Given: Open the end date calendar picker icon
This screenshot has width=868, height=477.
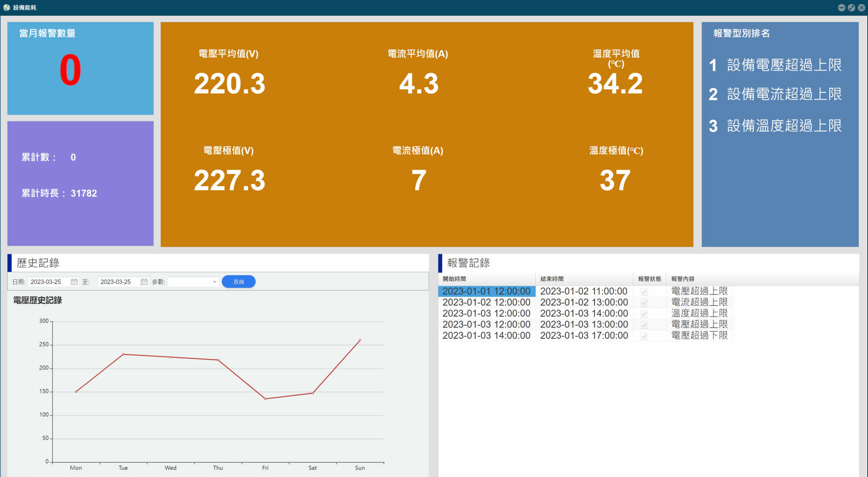Looking at the screenshot, I should [x=144, y=282].
